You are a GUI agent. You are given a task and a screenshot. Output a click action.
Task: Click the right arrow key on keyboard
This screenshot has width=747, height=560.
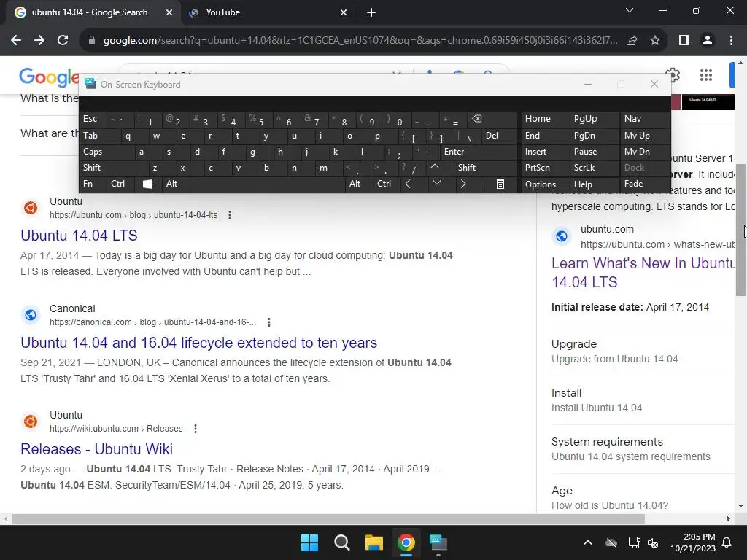pyautogui.click(x=463, y=184)
